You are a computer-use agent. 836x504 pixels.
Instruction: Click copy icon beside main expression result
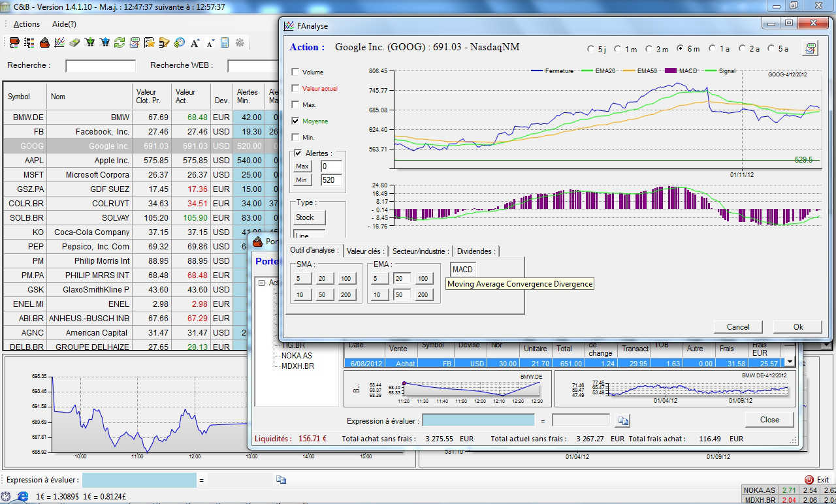pos(281,480)
